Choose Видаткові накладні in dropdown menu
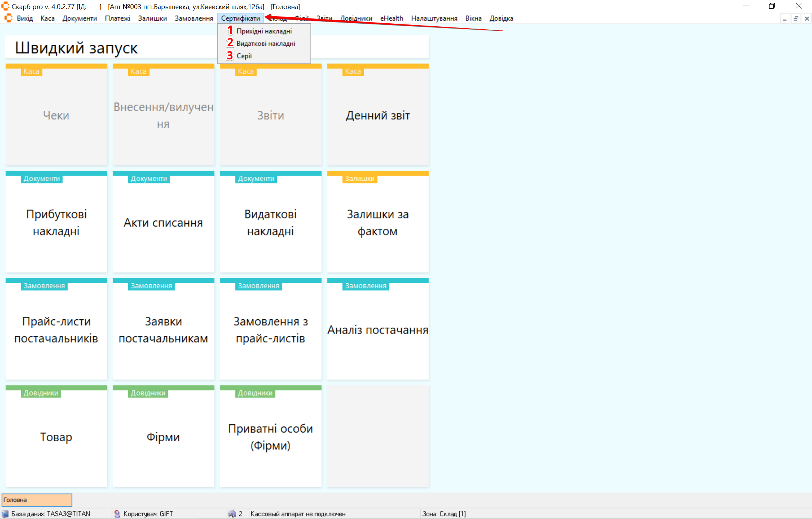 (266, 44)
